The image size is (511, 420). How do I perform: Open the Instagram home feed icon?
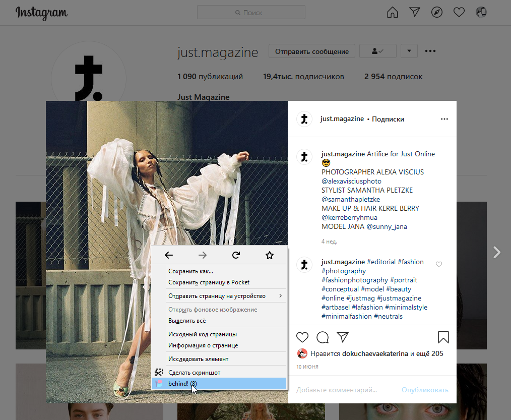(x=393, y=13)
